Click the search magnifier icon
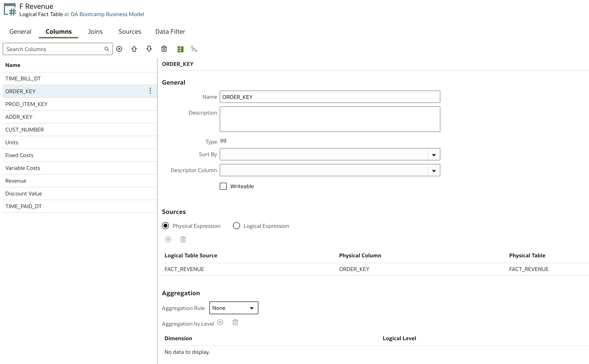The image size is (589, 364). coord(107,49)
